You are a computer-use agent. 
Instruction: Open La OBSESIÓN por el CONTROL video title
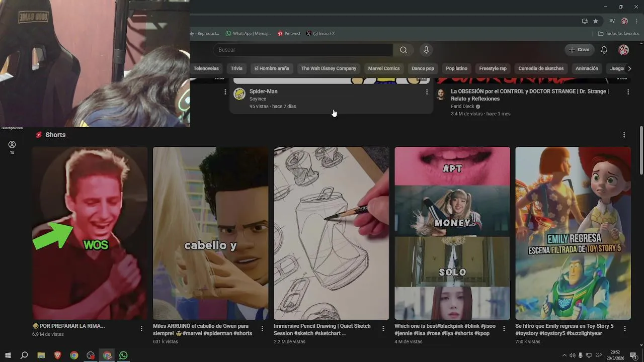click(530, 95)
